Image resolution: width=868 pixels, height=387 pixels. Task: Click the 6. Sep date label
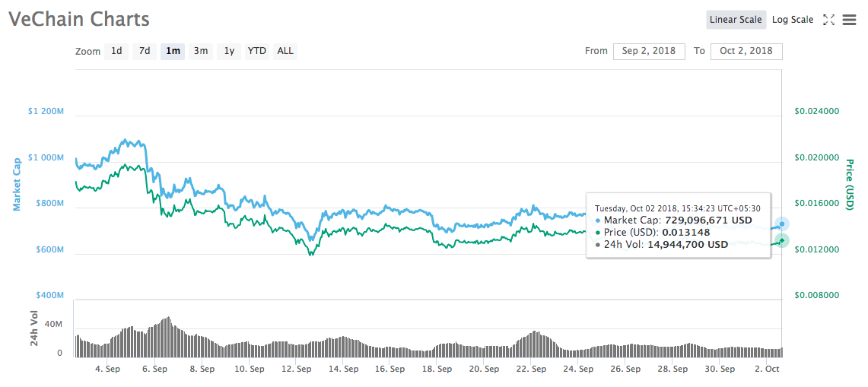(155, 368)
